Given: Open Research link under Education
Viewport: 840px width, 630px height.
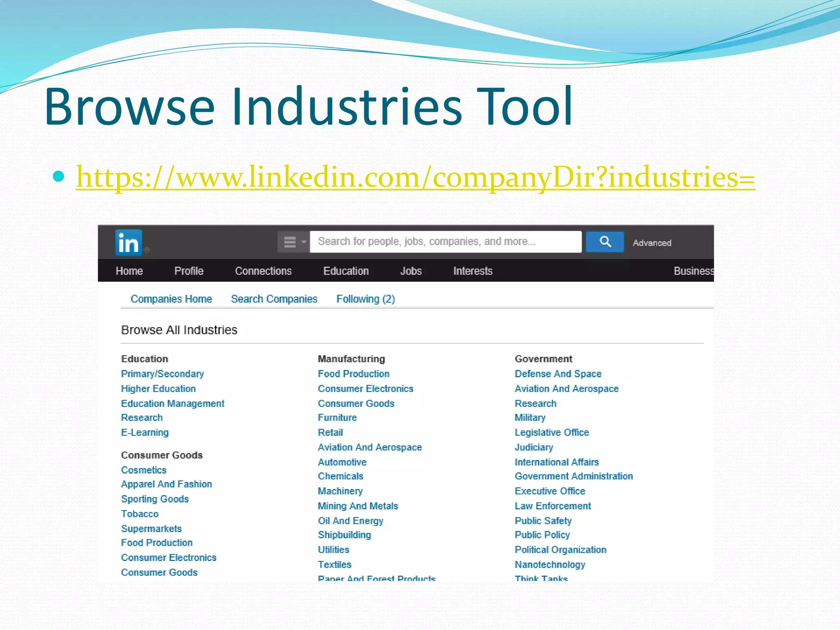Looking at the screenshot, I should click(x=142, y=418).
